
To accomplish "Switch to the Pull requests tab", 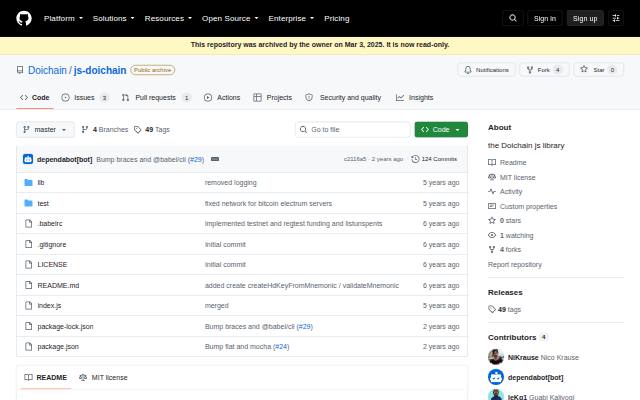I will (x=156, y=98).
